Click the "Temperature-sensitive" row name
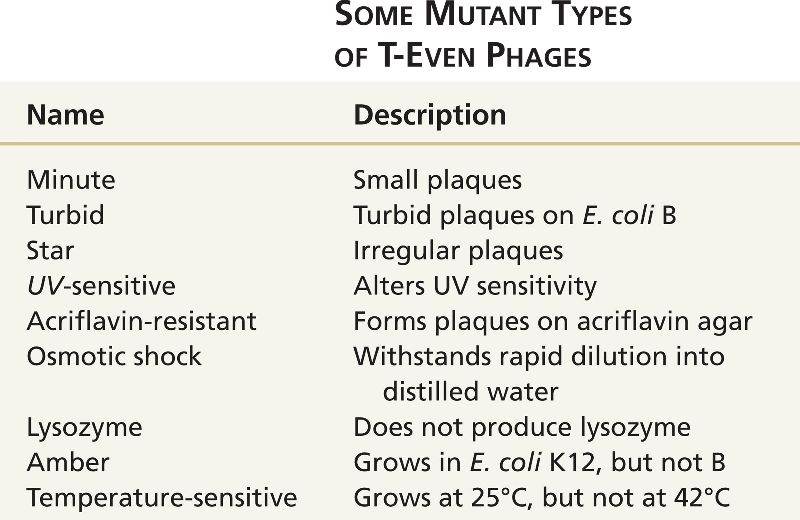 pyautogui.click(x=162, y=498)
